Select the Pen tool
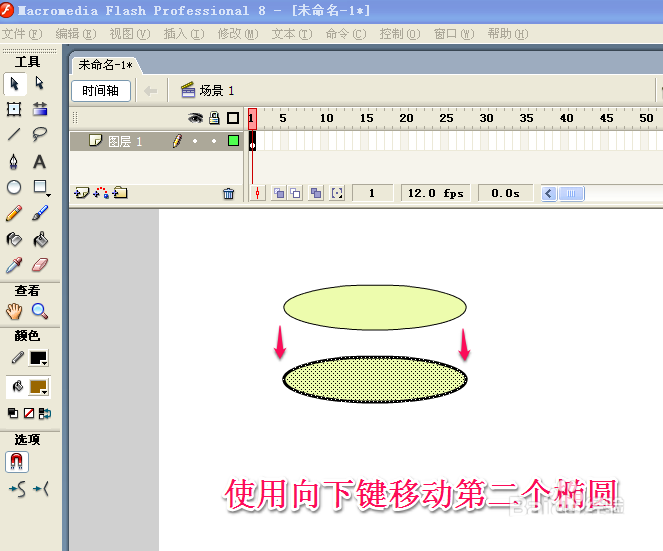Image resolution: width=663 pixels, height=551 pixels. 14,162
